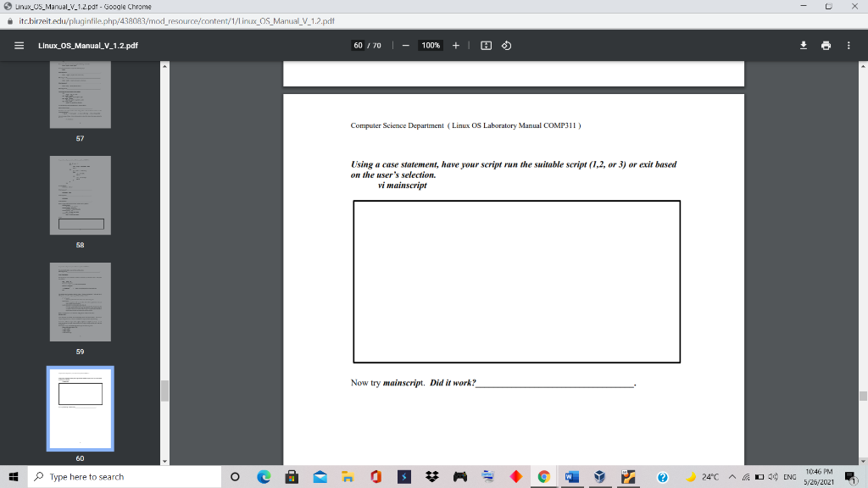
Task: Open the Windows Start menu
Action: [14, 476]
